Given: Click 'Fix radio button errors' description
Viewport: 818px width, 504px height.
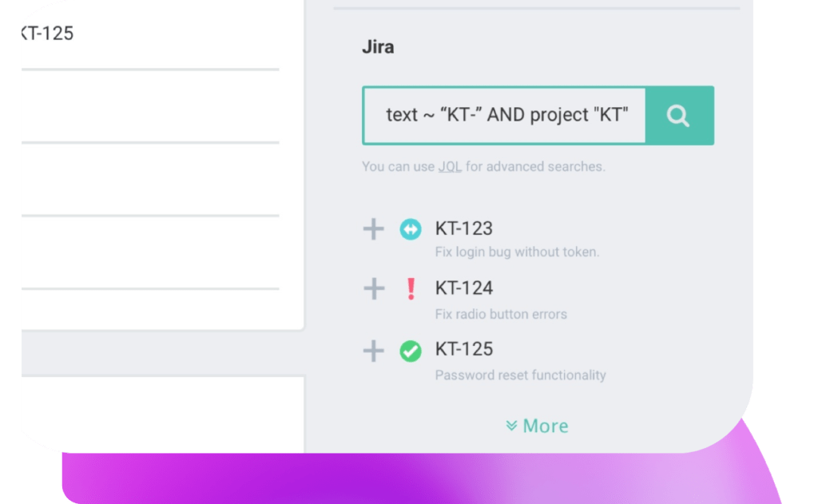Looking at the screenshot, I should tap(501, 314).
